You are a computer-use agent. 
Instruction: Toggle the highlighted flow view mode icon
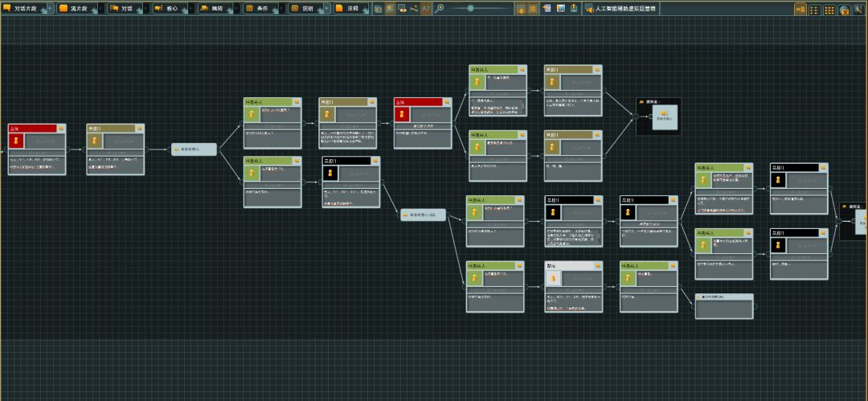pos(800,10)
